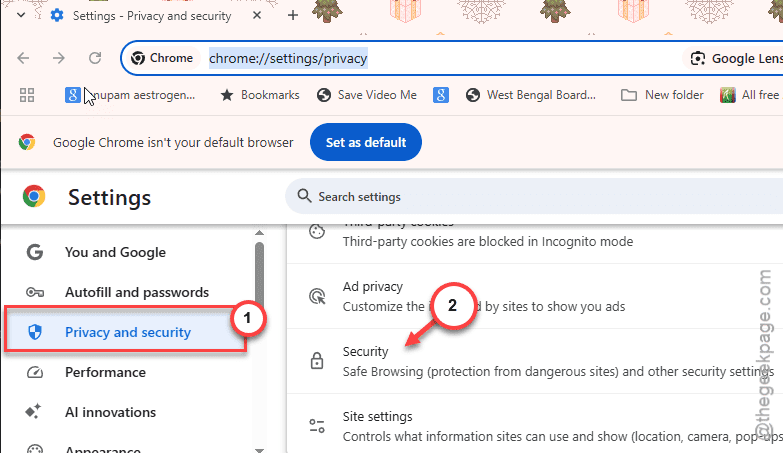Screen dimensions: 783x453
Task: Reload the page with refresh icon
Action: pyautogui.click(x=95, y=58)
